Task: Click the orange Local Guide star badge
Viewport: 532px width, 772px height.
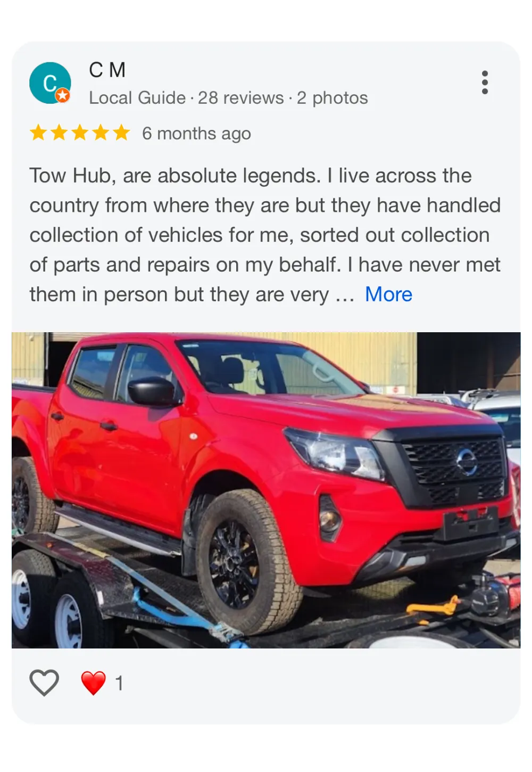Action: (x=63, y=95)
